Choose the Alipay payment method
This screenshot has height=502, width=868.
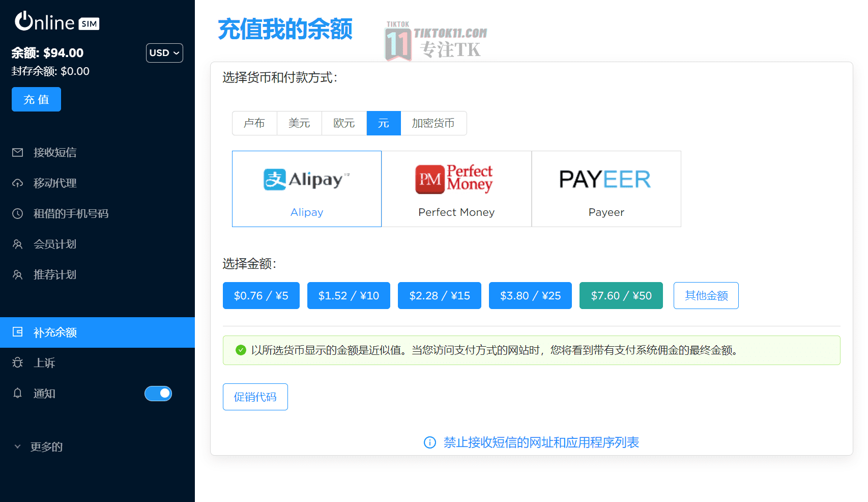pyautogui.click(x=307, y=189)
